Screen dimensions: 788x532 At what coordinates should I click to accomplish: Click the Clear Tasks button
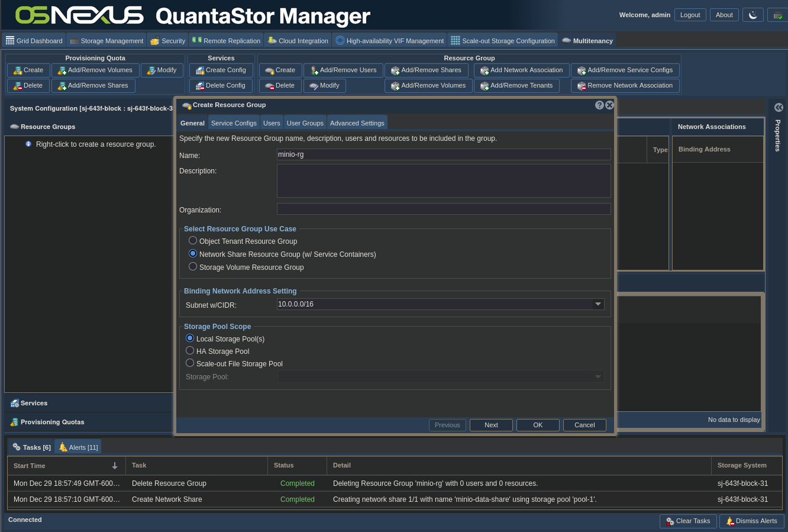tap(688, 521)
